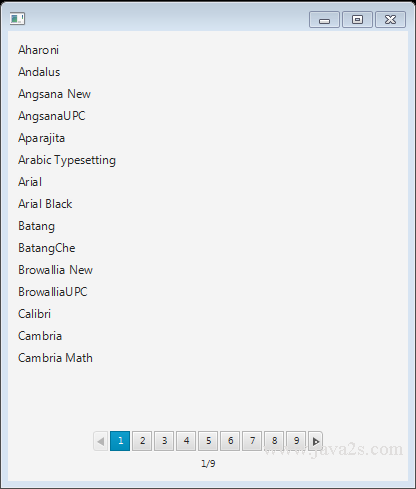The image size is (416, 489).
Task: Close the window
Action: [390, 20]
